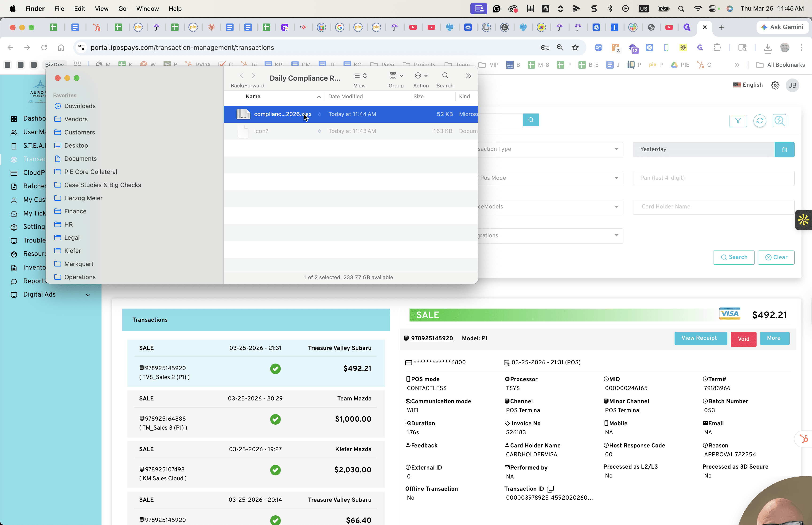Click the refresh transactions icon
Screen dimensions: 812x525
[x=760, y=121]
